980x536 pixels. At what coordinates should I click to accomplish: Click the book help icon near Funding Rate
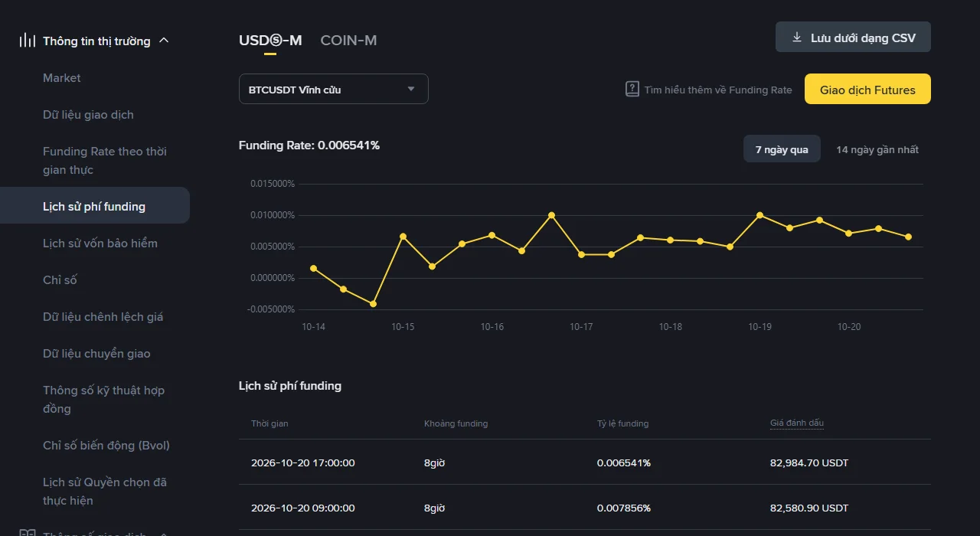click(632, 90)
